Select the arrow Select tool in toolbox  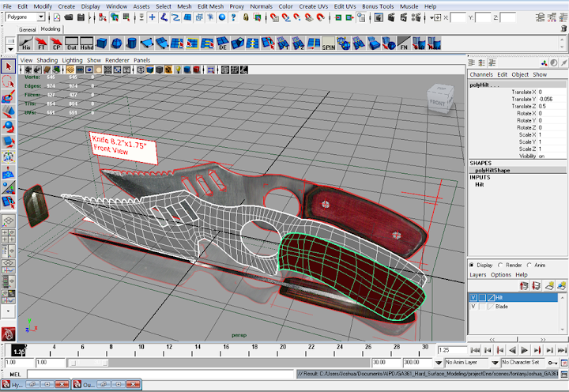(9, 67)
